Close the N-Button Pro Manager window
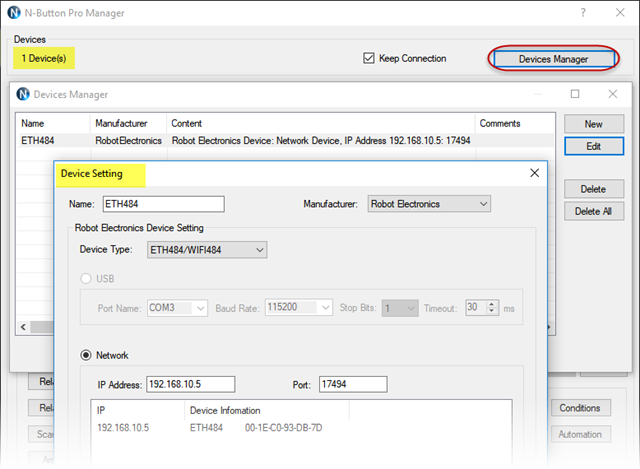The width and height of the screenshot is (640, 469). pos(620,13)
